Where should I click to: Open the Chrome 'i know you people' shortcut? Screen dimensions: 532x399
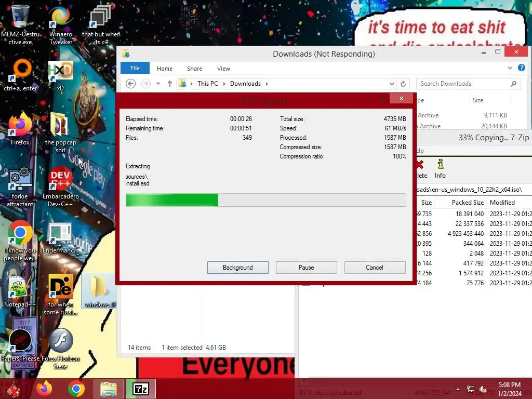[20, 241]
